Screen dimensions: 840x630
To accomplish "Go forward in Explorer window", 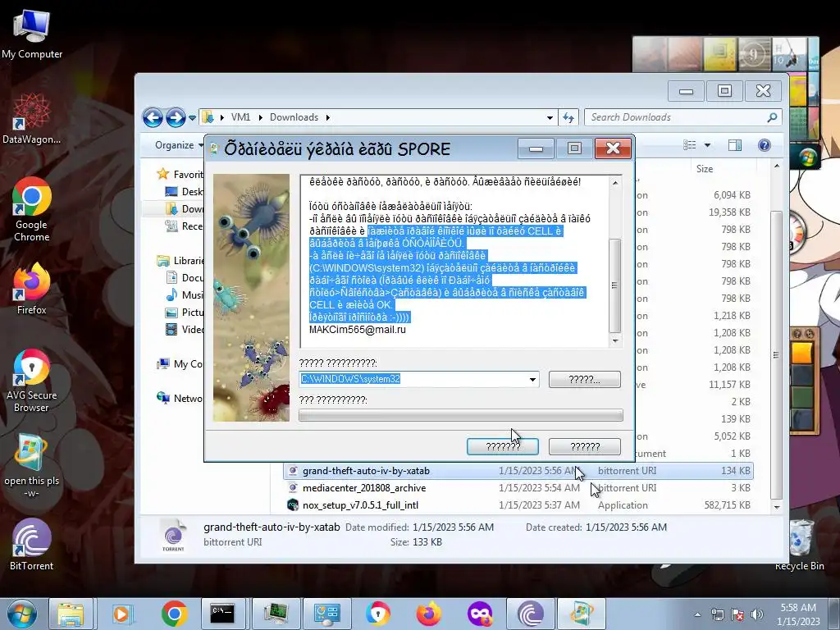I will [x=176, y=117].
